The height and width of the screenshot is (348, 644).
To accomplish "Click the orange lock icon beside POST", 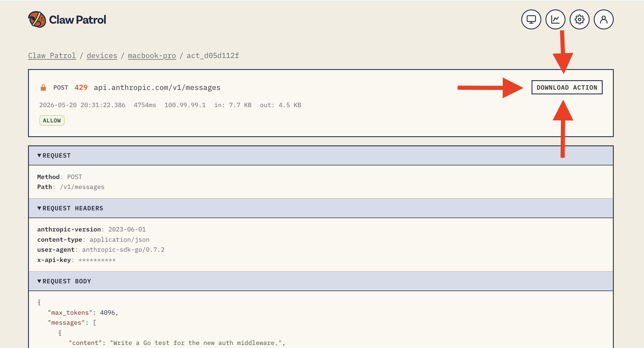I will coord(43,88).
